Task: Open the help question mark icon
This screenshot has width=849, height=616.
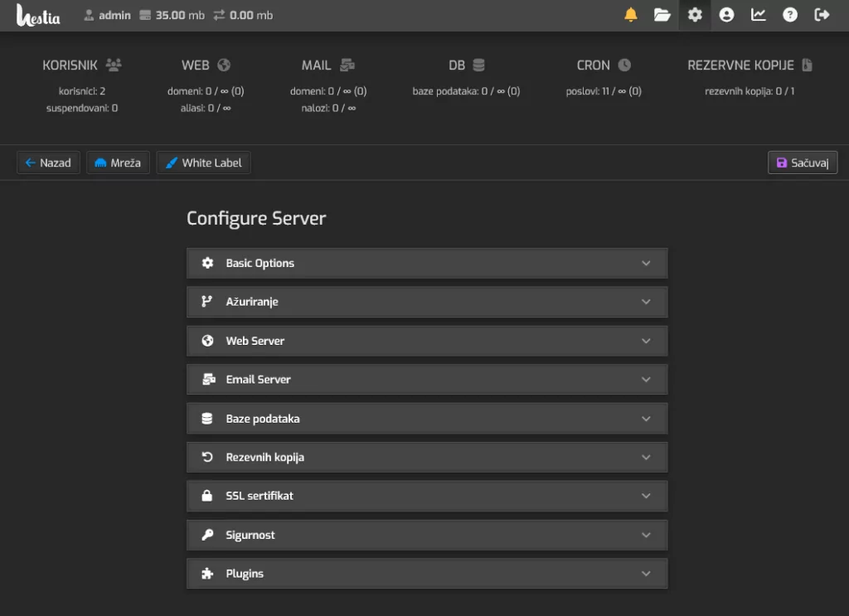Action: point(790,15)
